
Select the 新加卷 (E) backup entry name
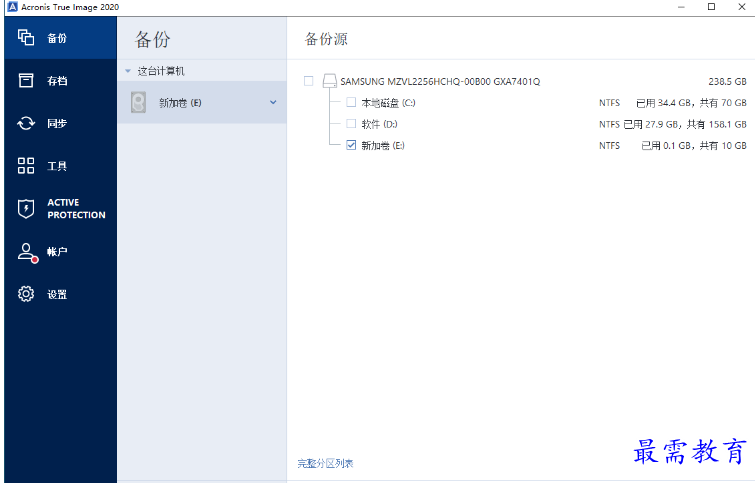[180, 103]
